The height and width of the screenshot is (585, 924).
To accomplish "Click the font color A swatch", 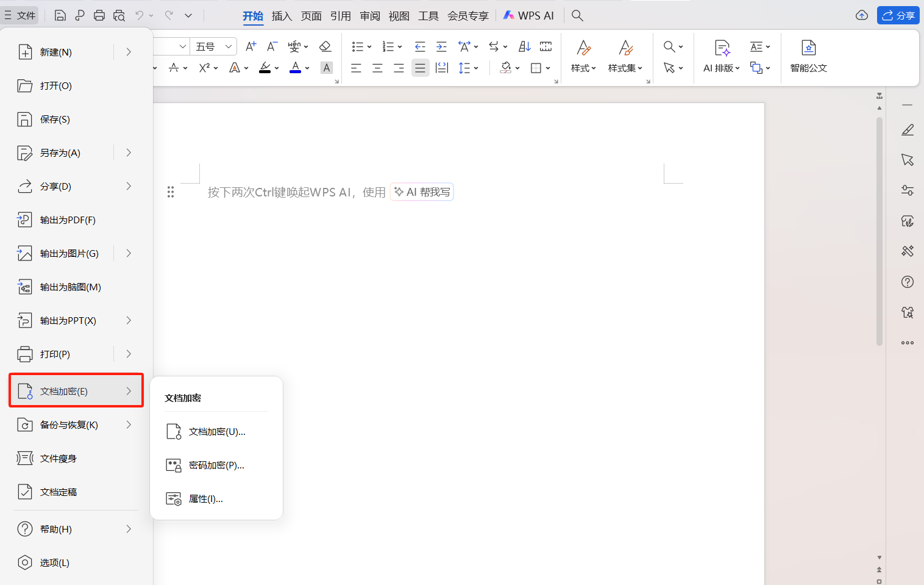I will [295, 68].
